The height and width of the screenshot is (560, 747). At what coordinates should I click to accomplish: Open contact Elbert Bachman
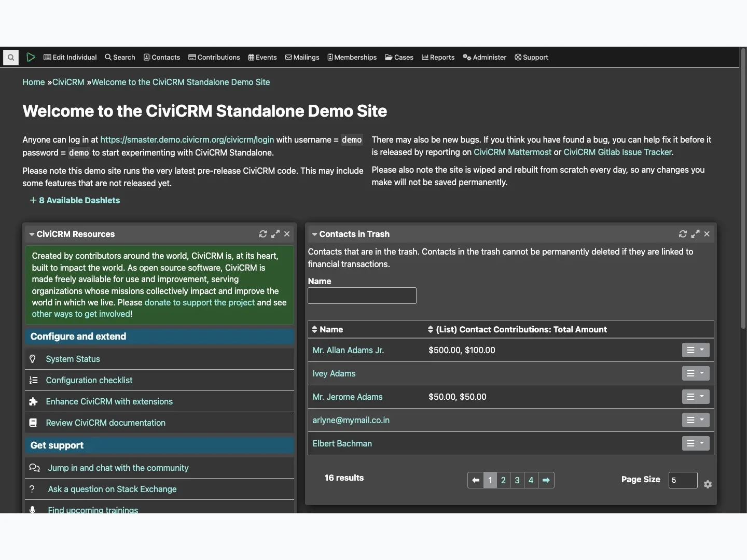click(342, 443)
